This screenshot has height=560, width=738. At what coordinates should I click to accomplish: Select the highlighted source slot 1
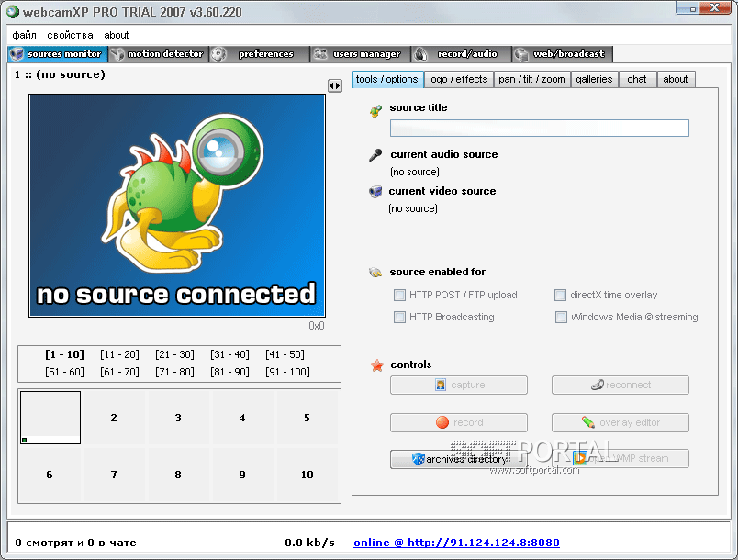[50, 418]
